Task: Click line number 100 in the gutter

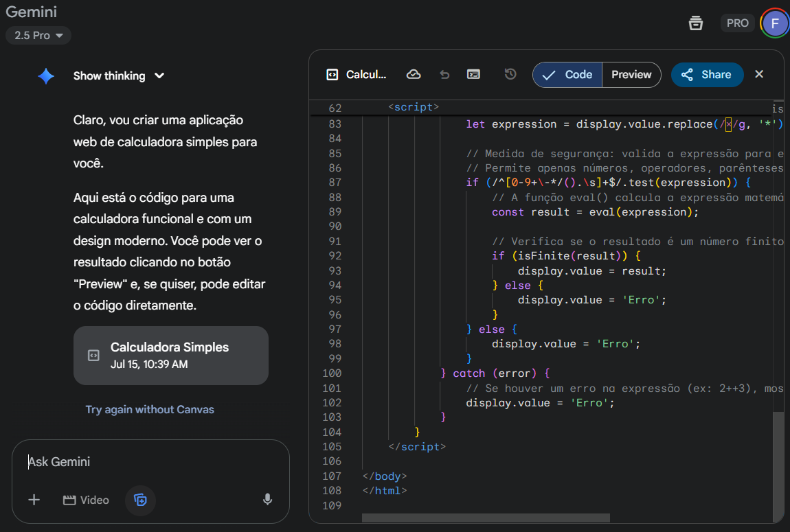Action: coord(332,373)
